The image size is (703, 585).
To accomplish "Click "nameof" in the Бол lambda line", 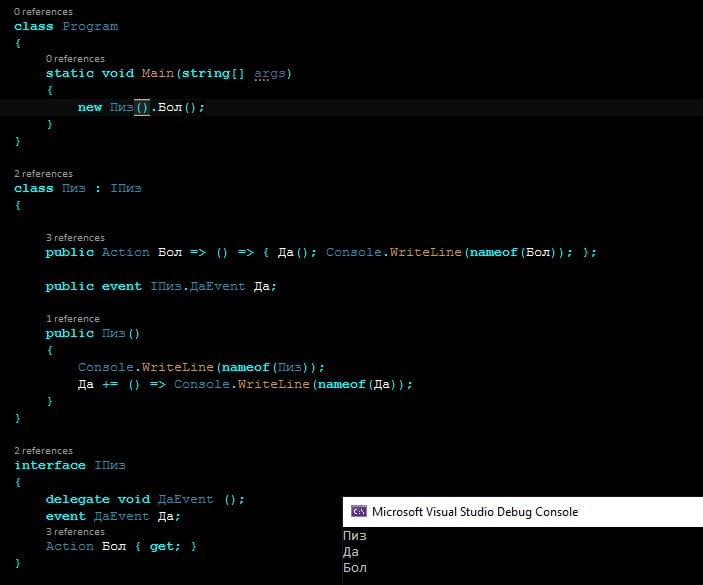I will click(493, 252).
